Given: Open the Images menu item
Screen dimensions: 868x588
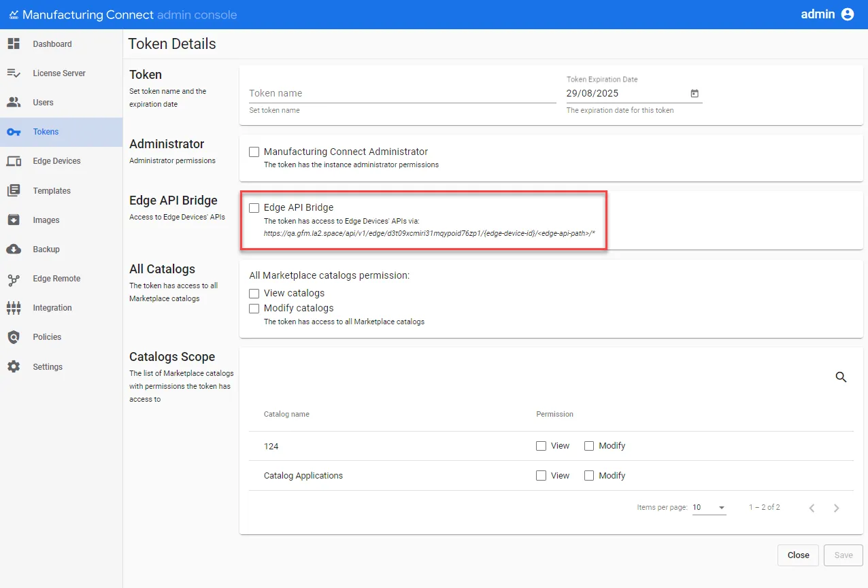Looking at the screenshot, I should pyautogui.click(x=61, y=220).
